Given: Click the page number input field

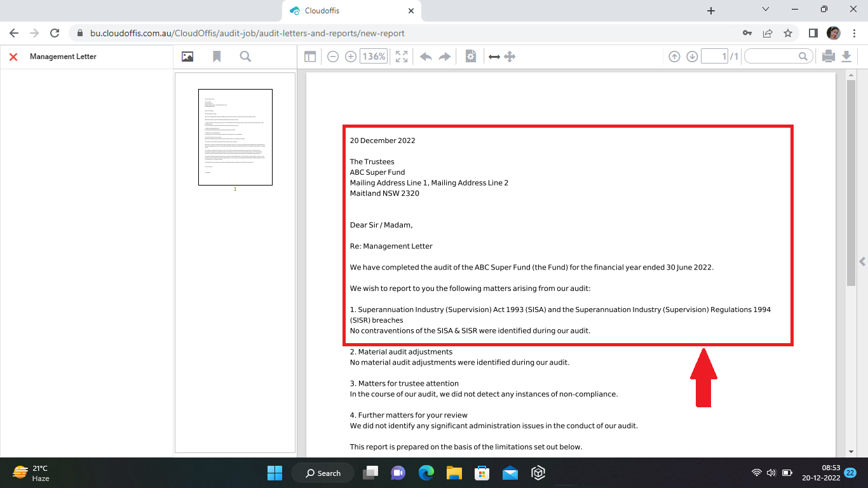Looking at the screenshot, I should 714,57.
